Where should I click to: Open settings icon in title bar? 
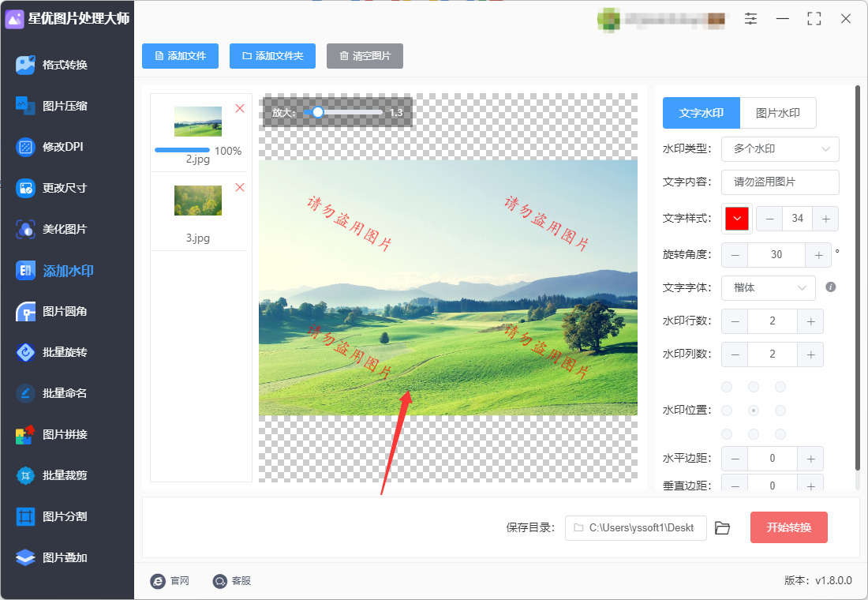coord(750,19)
